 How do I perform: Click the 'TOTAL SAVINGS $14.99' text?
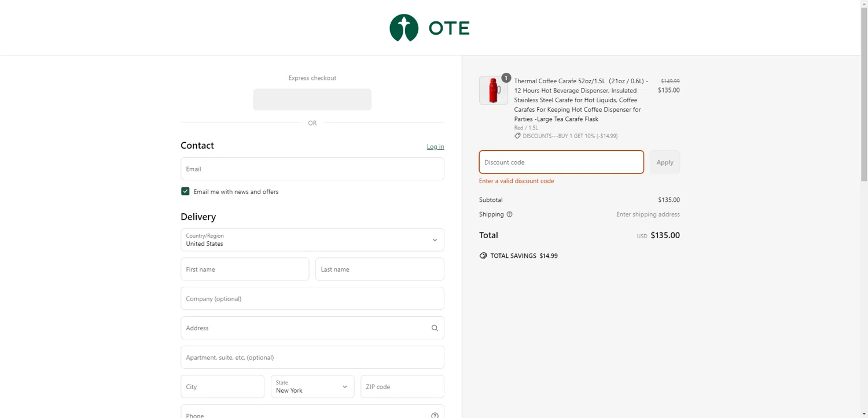524,256
